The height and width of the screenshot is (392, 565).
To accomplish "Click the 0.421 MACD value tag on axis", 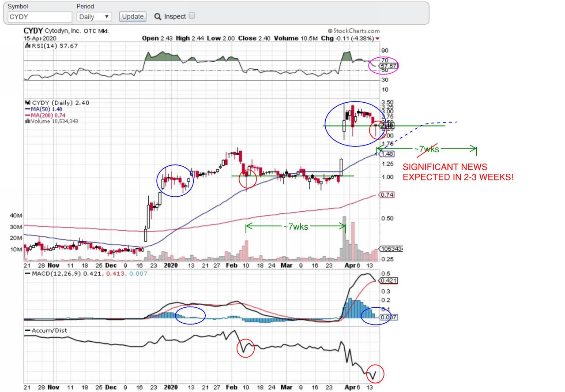I will coord(388,280).
